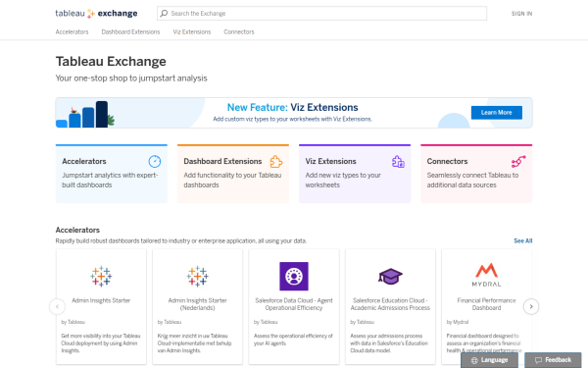Click the Viz Extensions puzzle icon
Image resolution: width=588 pixels, height=368 pixels.
coord(398,162)
